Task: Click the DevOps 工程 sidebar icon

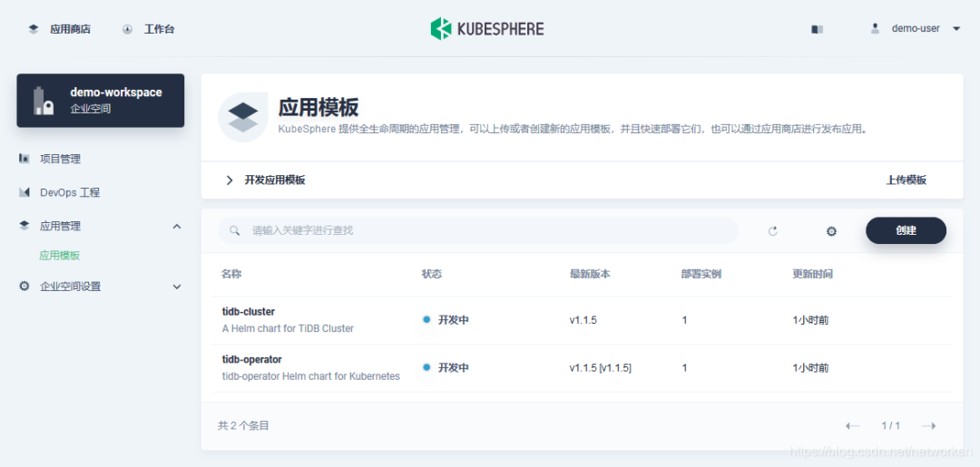Action: pos(24,192)
